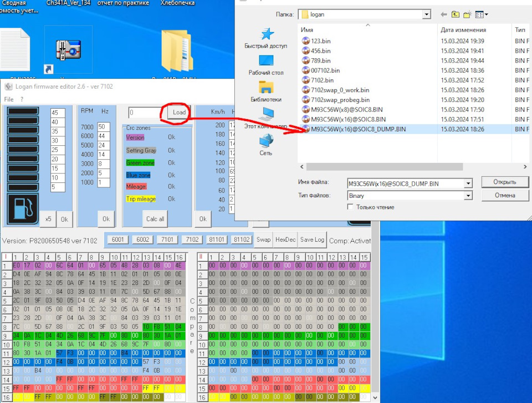The width and height of the screenshot is (532, 403).
Task: Toggle the Только чтение checkbox
Action: [x=350, y=207]
